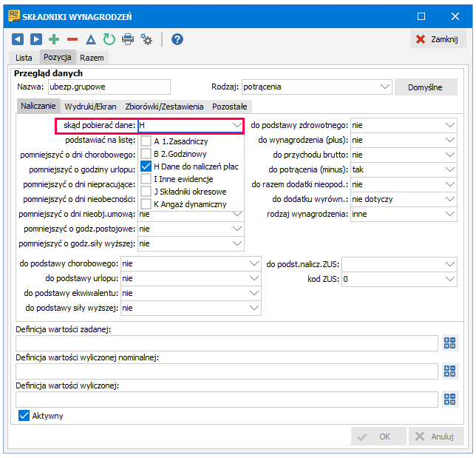Maximize the SKŁADNIKI WYNAGRODZEŃ window
Screen dimensions: 476x458
click(421, 16)
